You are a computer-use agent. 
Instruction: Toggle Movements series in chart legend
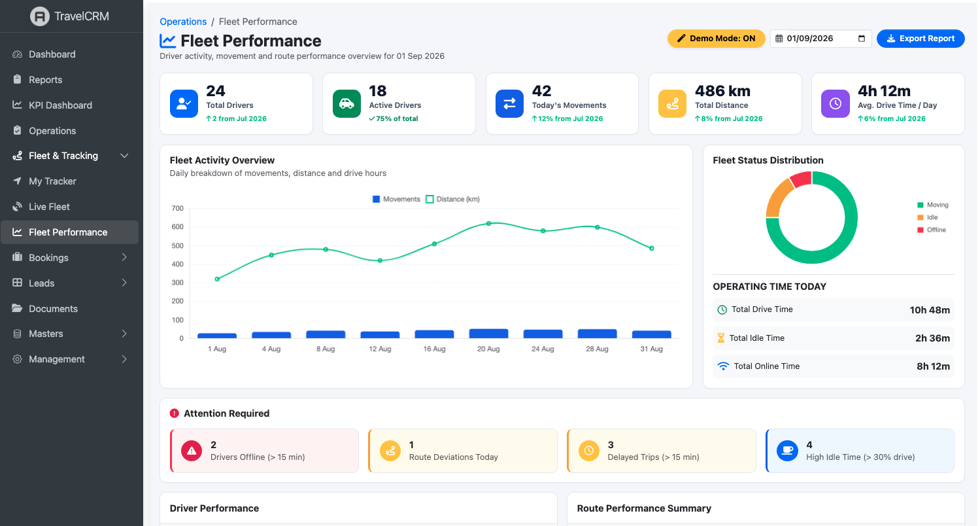pos(396,199)
